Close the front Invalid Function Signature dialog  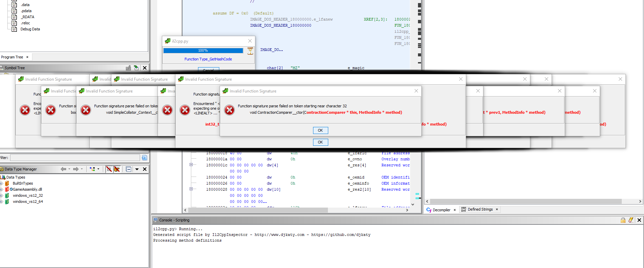pos(416,91)
